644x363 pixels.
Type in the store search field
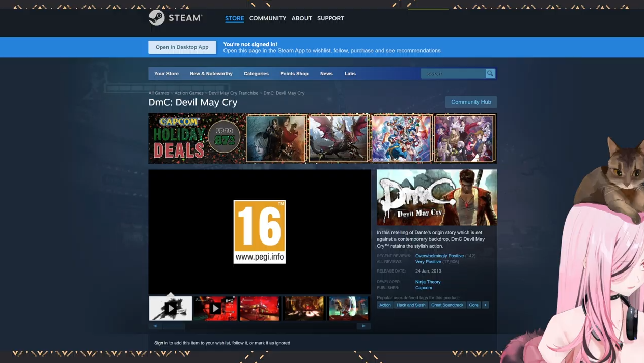(453, 74)
